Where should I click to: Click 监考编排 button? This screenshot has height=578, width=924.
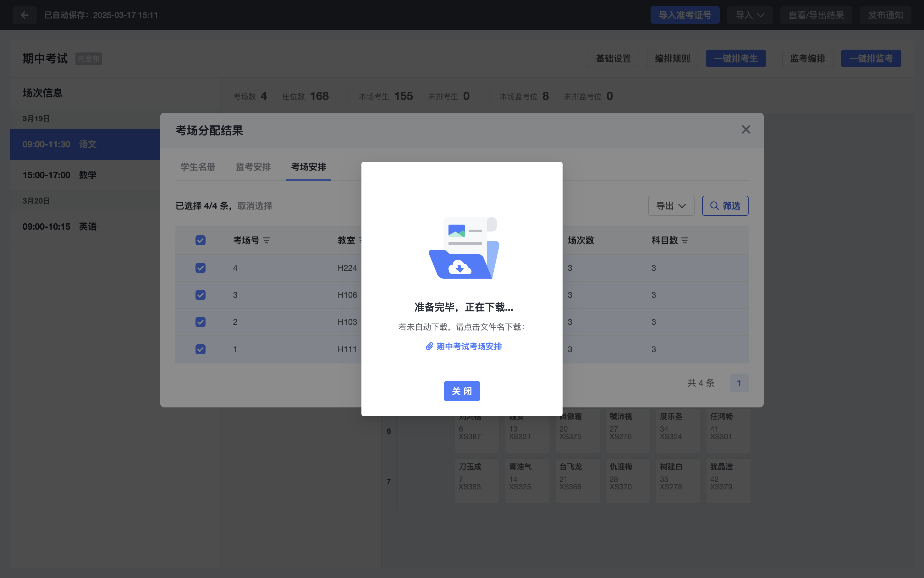[807, 58]
